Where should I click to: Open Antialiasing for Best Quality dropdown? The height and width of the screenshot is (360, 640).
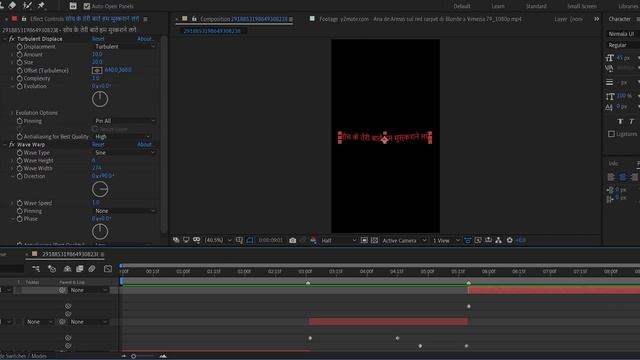[122, 137]
